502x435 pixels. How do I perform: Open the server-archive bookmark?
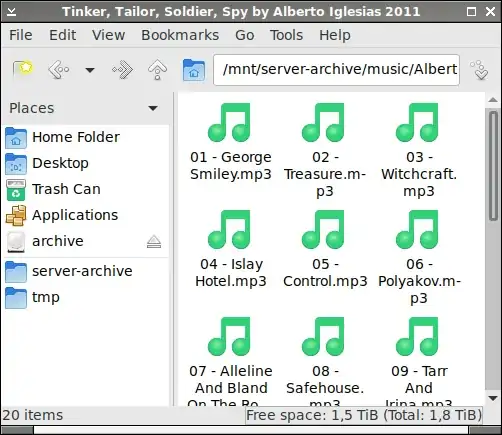click(85, 271)
